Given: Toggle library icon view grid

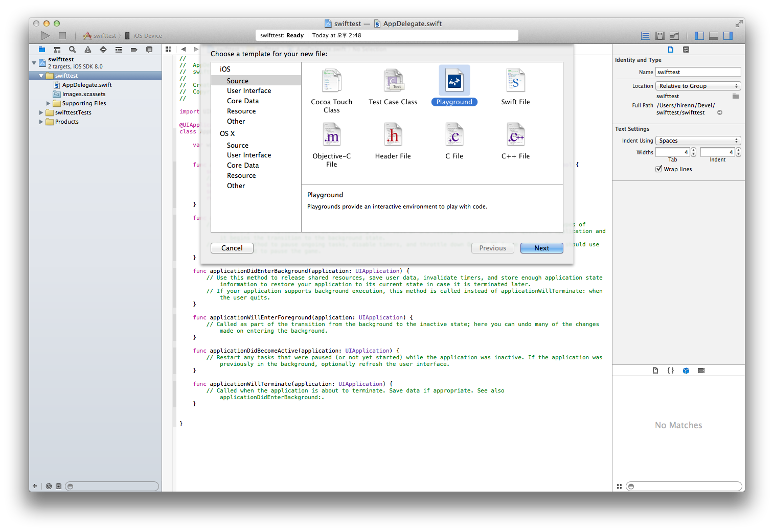Looking at the screenshot, I should (620, 486).
